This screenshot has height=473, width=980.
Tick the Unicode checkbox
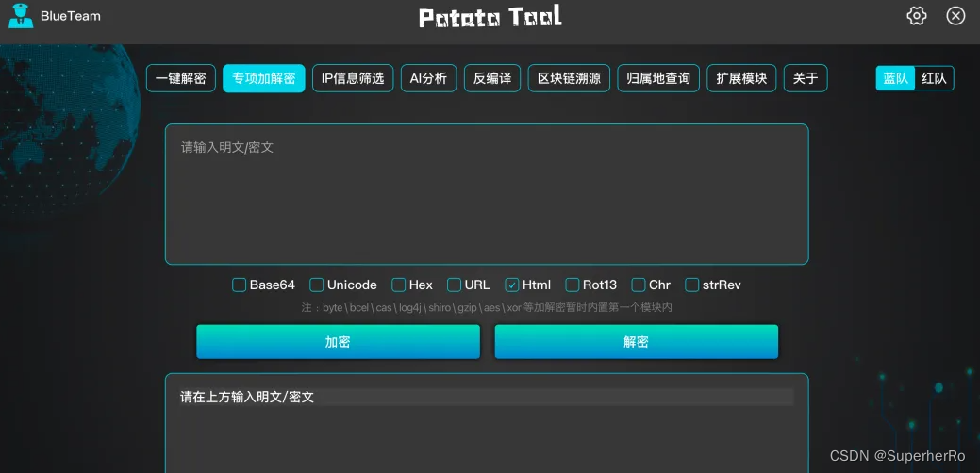click(x=316, y=285)
